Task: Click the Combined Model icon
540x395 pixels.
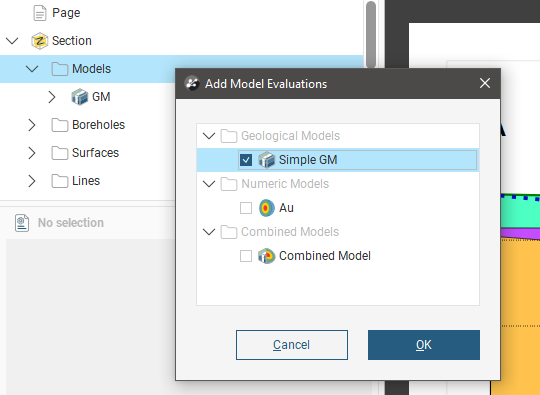Action: (267, 256)
